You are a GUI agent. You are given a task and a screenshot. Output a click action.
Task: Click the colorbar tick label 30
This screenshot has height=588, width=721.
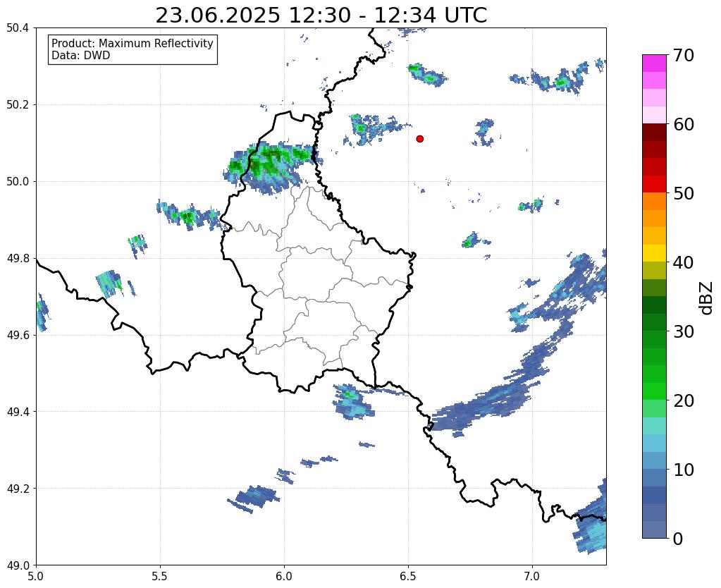point(683,331)
